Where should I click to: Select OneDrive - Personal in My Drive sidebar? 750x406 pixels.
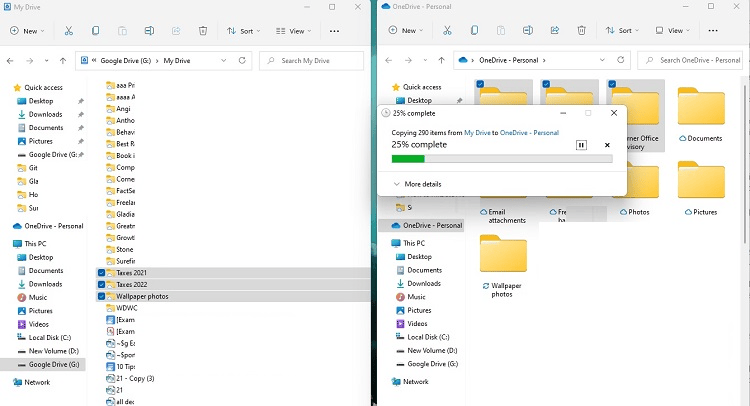[48, 226]
